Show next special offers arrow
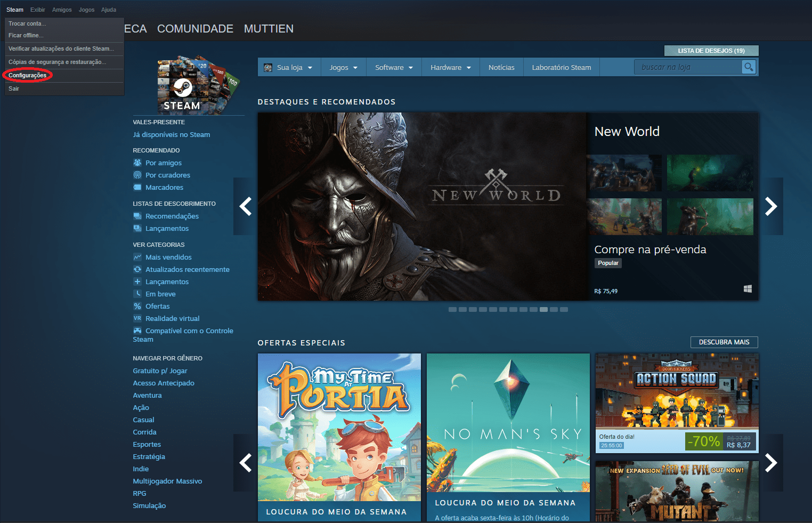 771,463
